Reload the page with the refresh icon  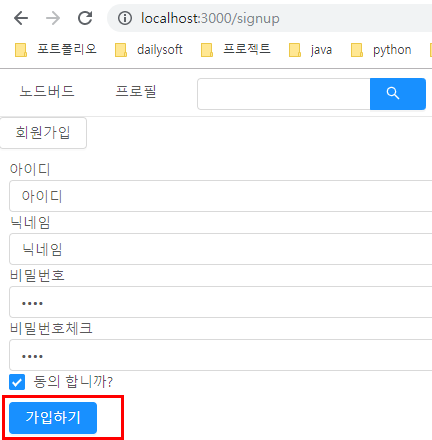click(85, 18)
